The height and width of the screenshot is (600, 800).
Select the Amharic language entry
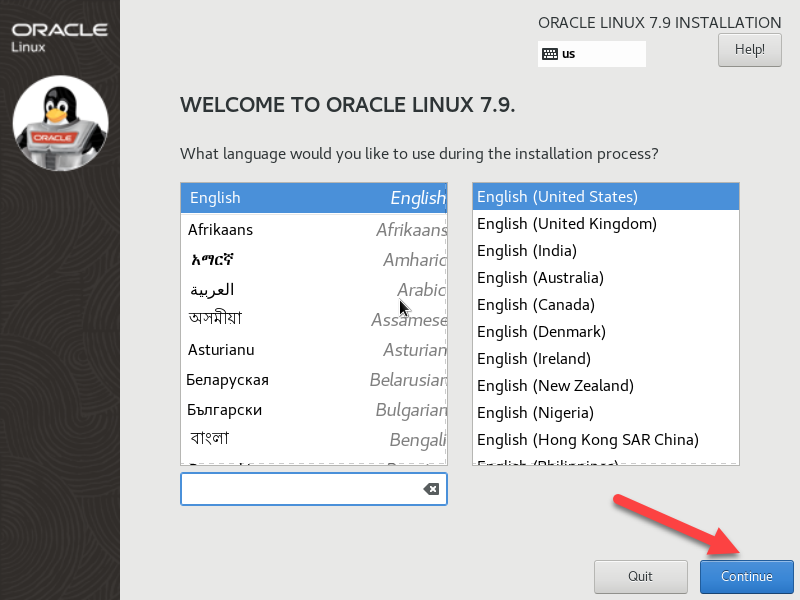coord(313,260)
